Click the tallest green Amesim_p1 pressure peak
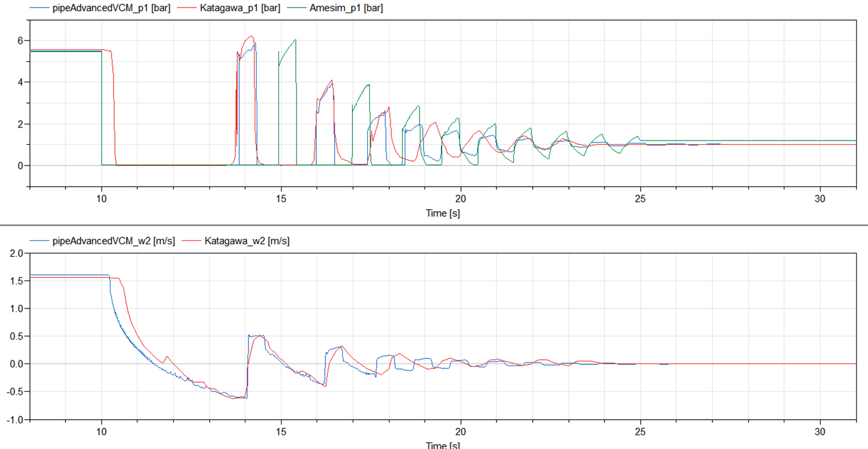 (x=295, y=40)
